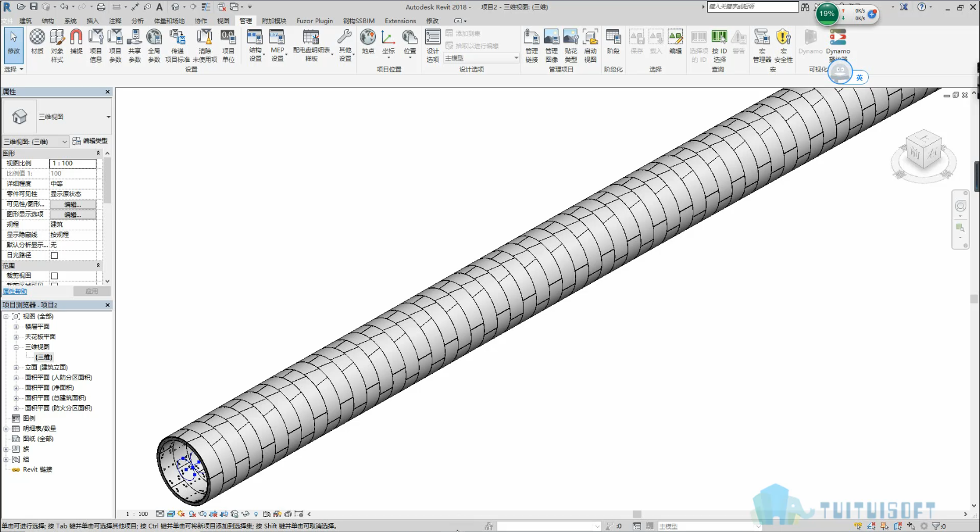Select the (三维) view tree item
Screen dimensions: 980x532
pyautogui.click(x=44, y=357)
